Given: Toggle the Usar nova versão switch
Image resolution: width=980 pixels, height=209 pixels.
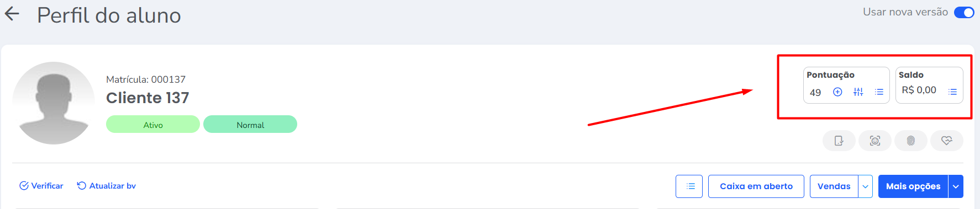Looking at the screenshot, I should click(964, 13).
